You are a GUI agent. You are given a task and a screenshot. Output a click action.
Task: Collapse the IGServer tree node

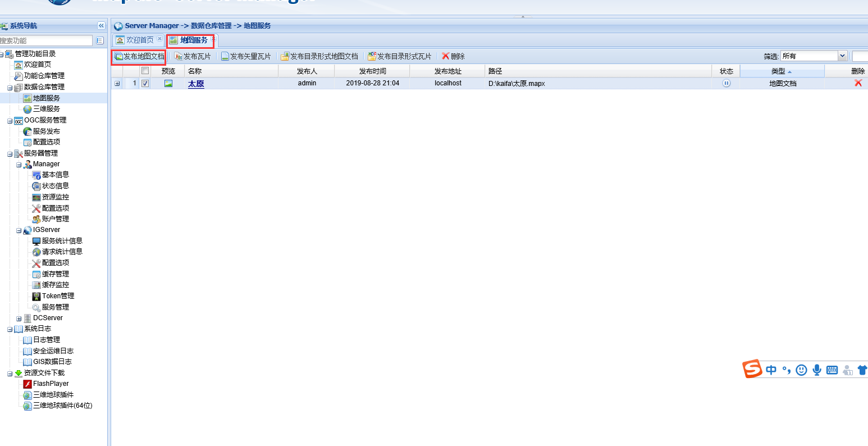(x=19, y=230)
